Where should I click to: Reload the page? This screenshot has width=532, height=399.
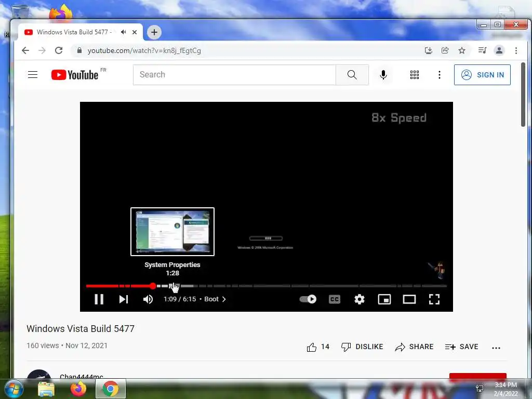pos(59,50)
